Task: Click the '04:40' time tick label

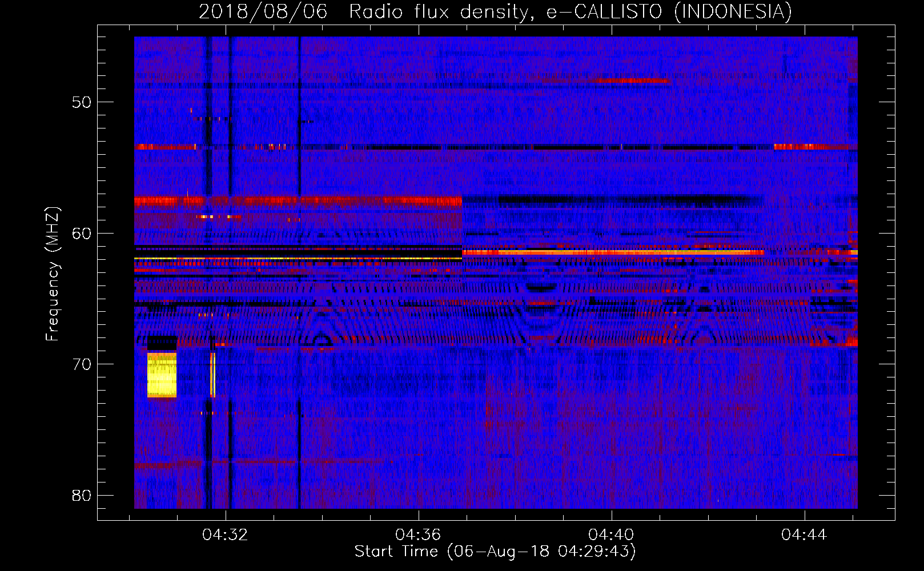Action: (611, 535)
